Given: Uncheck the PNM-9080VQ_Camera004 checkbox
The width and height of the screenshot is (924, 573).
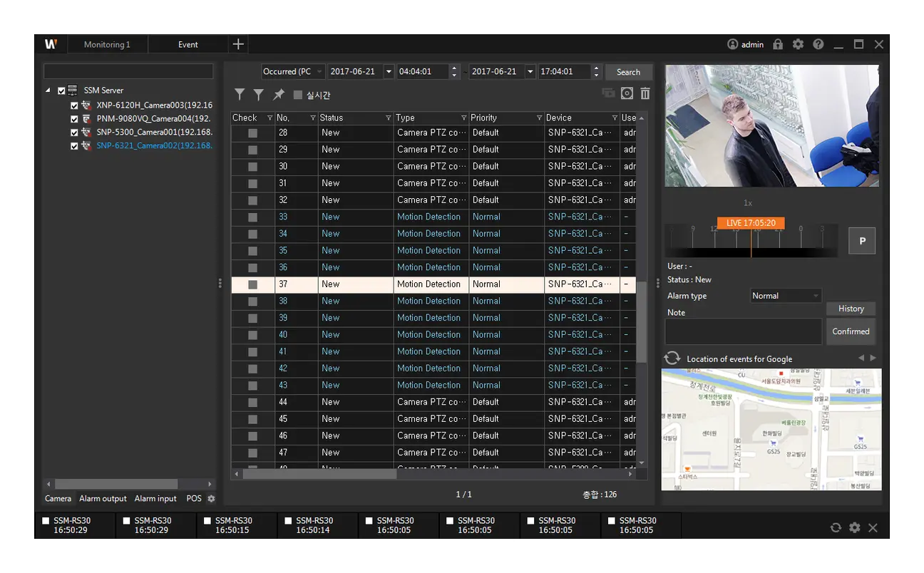Looking at the screenshot, I should pos(74,119).
